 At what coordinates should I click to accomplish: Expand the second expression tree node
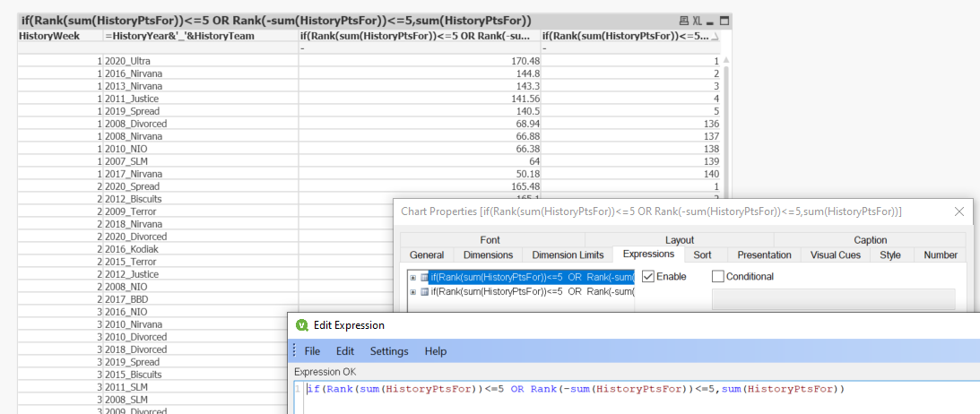pyautogui.click(x=412, y=291)
